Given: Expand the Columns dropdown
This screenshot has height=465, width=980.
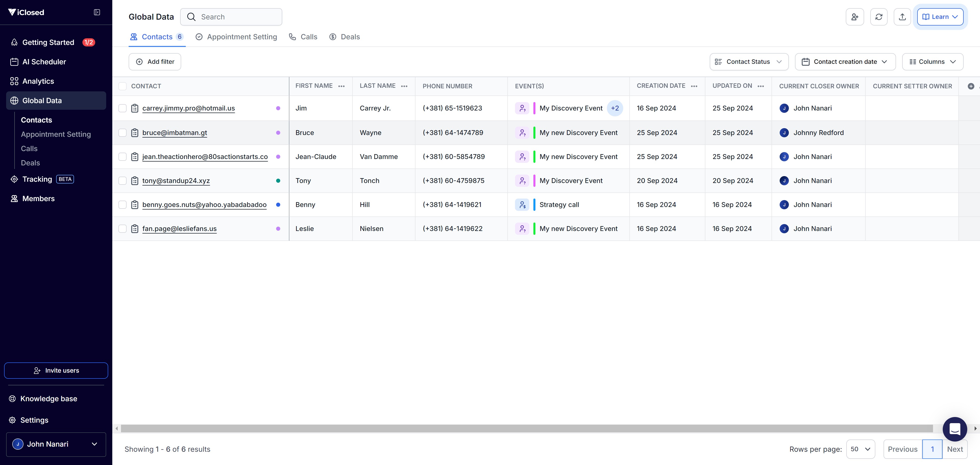Looking at the screenshot, I should (933, 62).
